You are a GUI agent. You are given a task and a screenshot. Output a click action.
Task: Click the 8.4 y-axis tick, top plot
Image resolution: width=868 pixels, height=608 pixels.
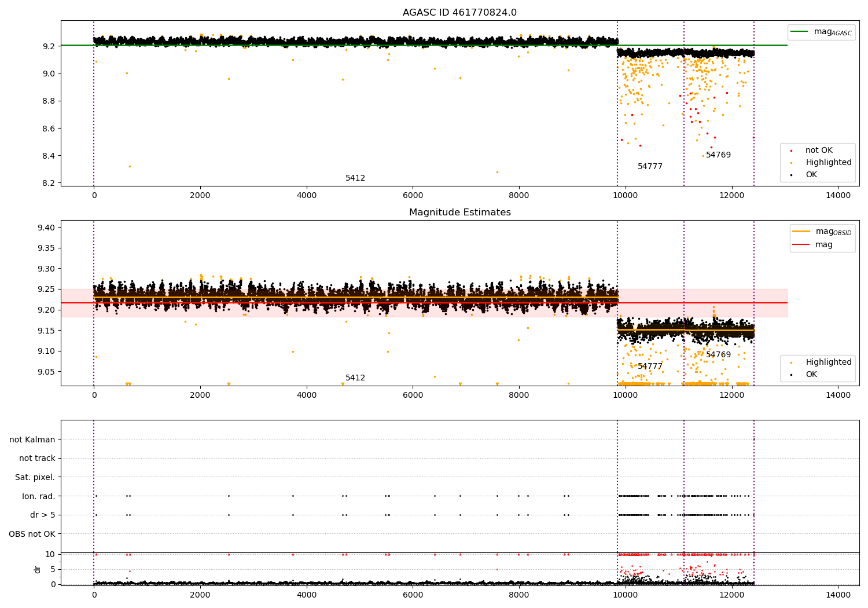49,156
